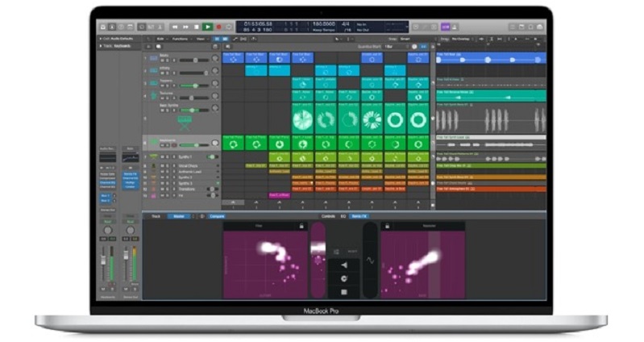The width and height of the screenshot is (644, 342).
Task: Toggle the Synths 1 track on/off switch
Action: [x=212, y=157]
